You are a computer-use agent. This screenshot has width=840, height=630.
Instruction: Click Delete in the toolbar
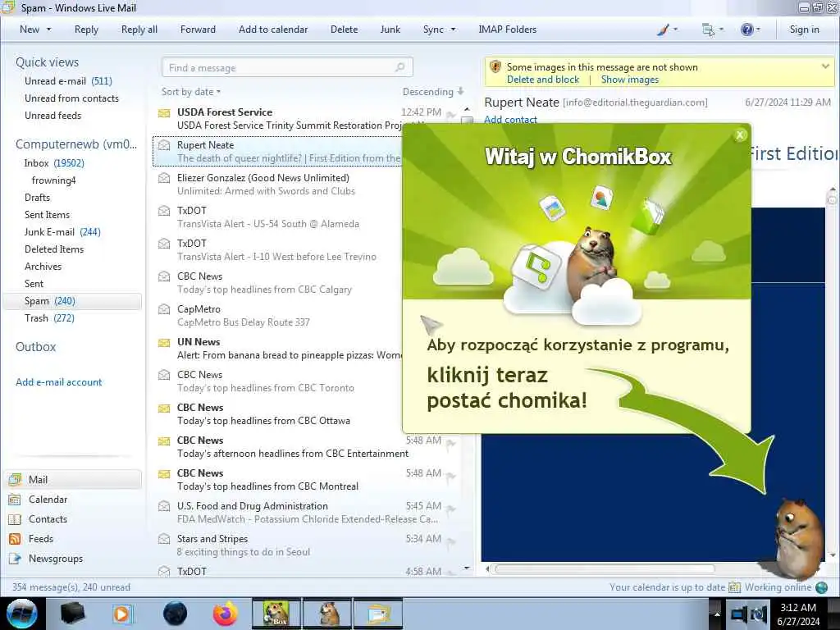tap(344, 30)
